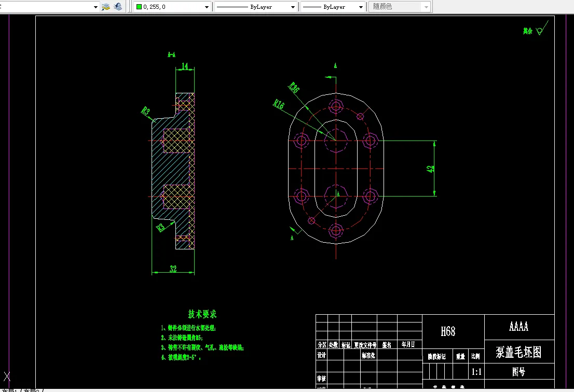
Task: Select the 42 vertical dimension text
Action: (x=431, y=169)
